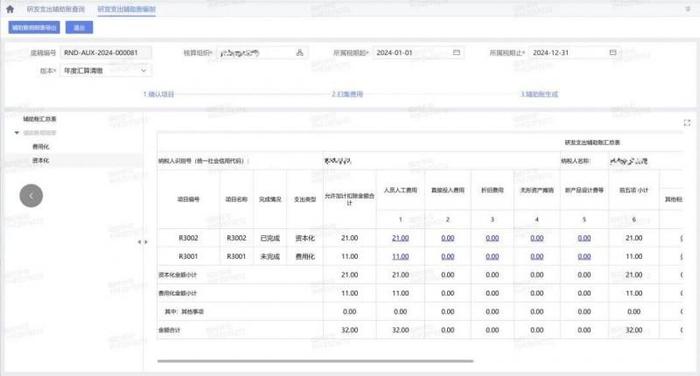
Task: Jump to step 3 辅助账生成
Action: pos(539,94)
